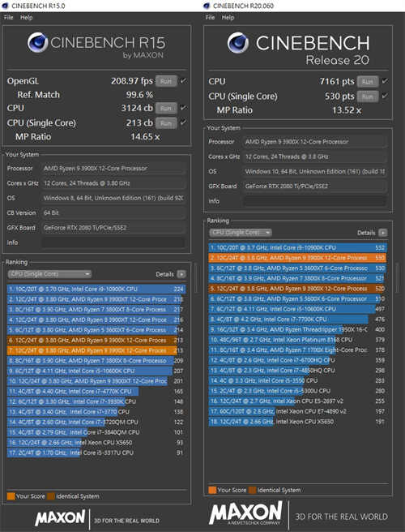Toggle CPU (Single Core) checkbox in R15
This screenshot has height=532, width=405.
[x=183, y=122]
